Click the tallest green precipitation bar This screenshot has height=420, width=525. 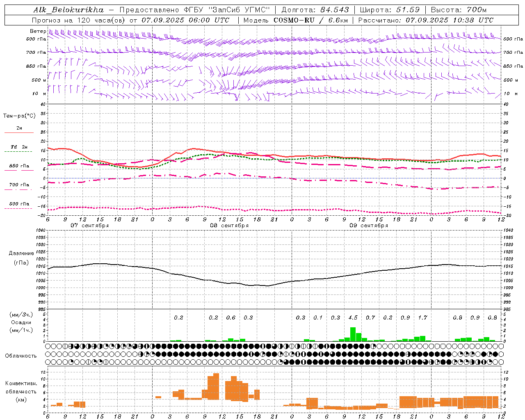tap(353, 334)
